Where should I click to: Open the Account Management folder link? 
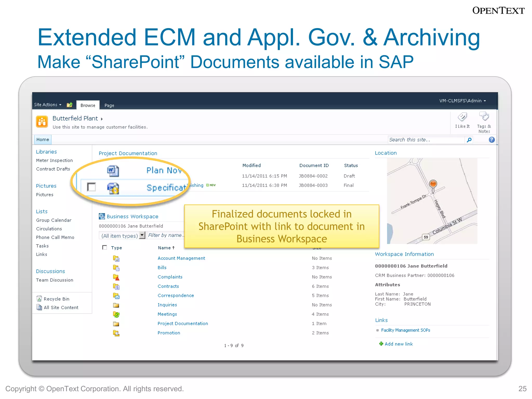pos(181,258)
